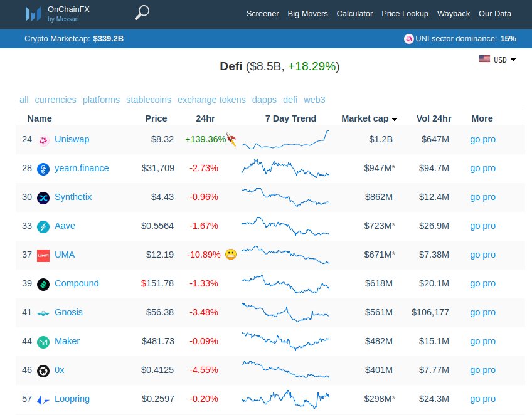This screenshot has height=415, width=532.
Task: Open Wayback in navigation
Action: (454, 14)
